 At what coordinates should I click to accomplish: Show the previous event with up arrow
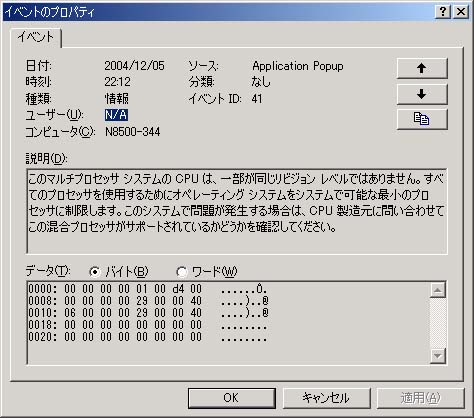click(422, 68)
